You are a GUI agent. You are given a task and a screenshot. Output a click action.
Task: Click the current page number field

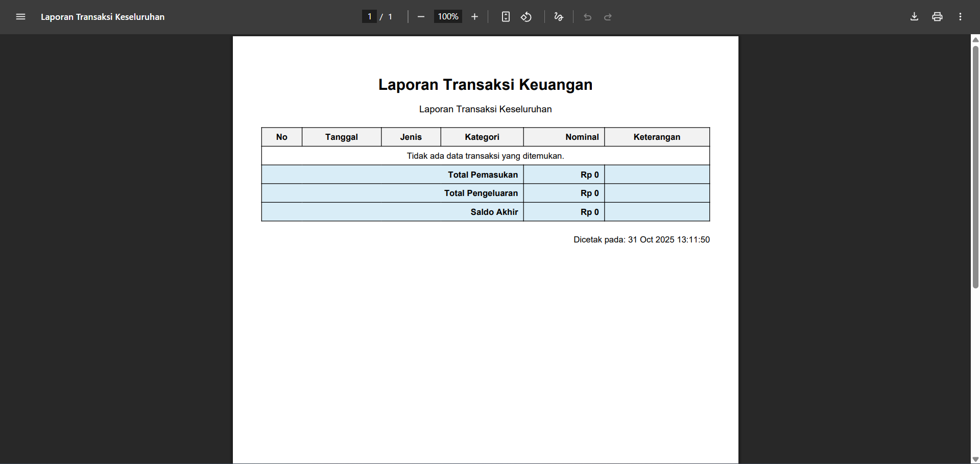coord(369,16)
